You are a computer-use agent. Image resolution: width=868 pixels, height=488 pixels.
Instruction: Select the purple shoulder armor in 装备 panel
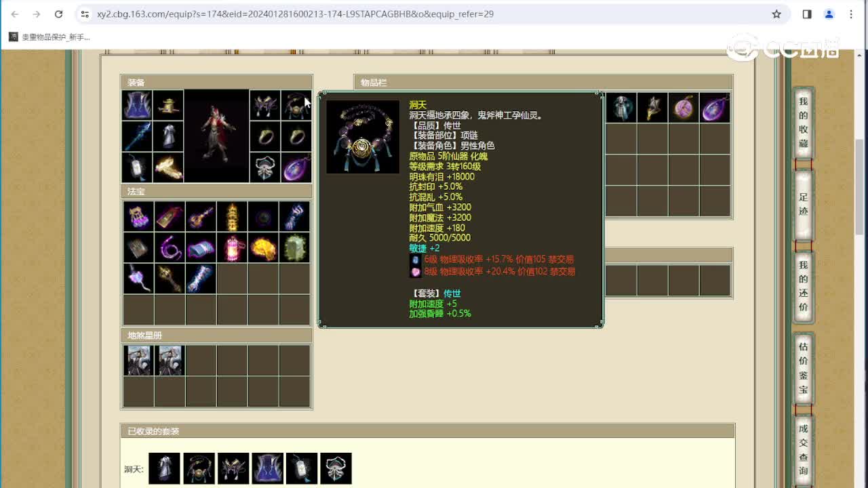[x=264, y=106]
